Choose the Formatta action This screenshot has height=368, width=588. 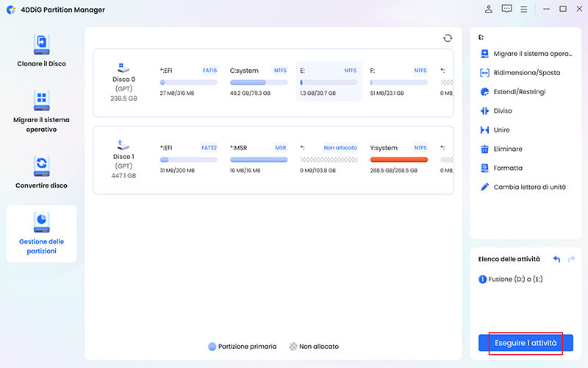click(507, 169)
